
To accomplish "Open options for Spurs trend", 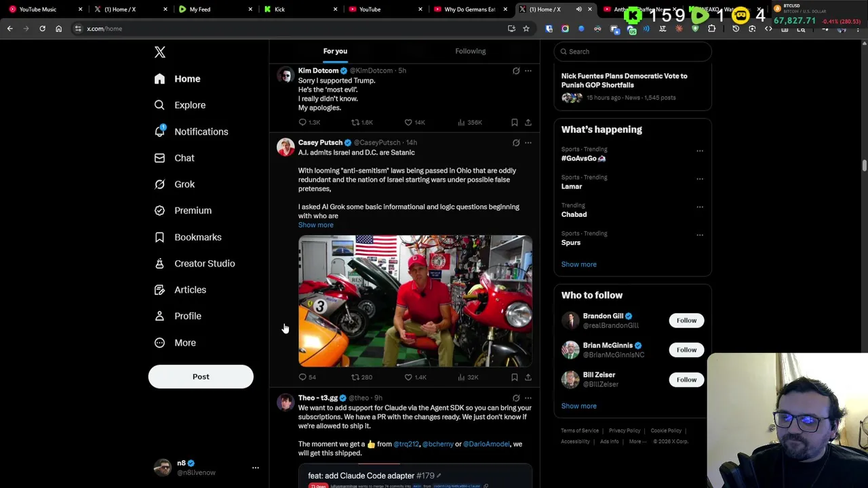I will tap(700, 235).
